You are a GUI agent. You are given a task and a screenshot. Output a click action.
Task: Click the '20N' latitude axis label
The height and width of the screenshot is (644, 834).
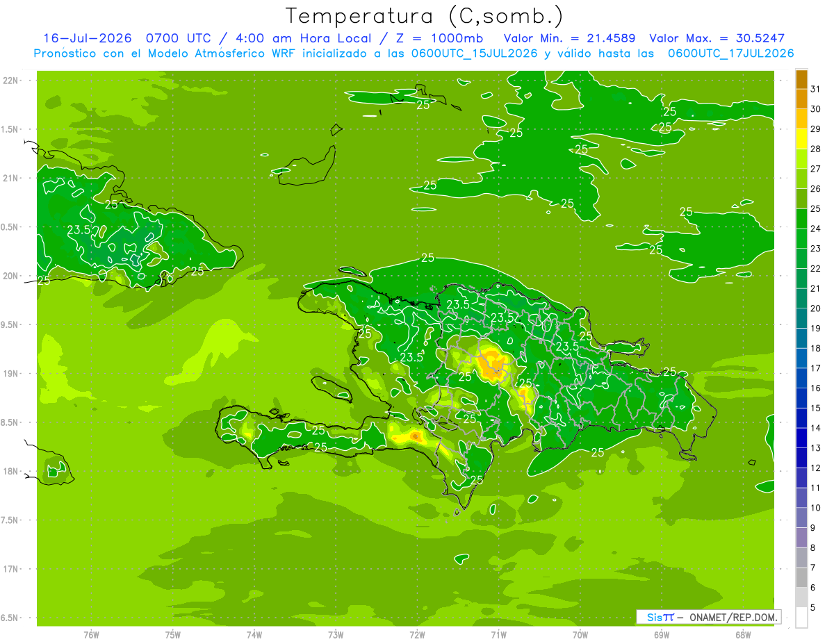click(x=11, y=276)
